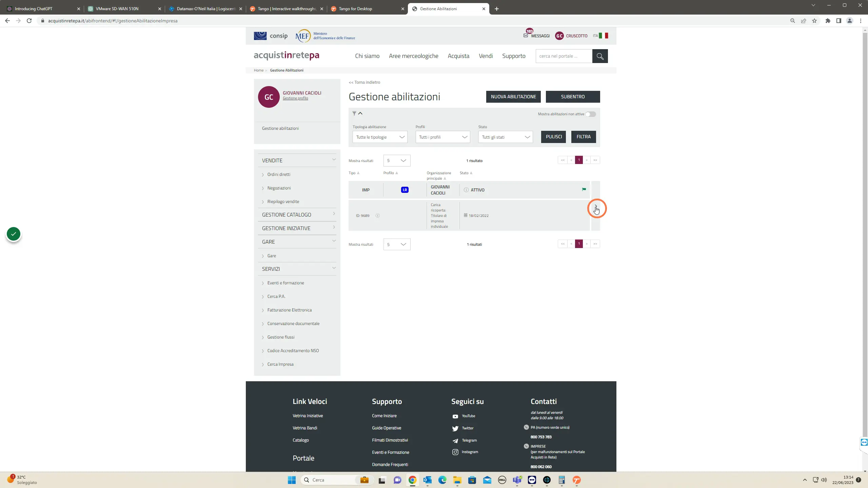
Task: Click the Instagram icon in footer
Action: [x=455, y=452]
